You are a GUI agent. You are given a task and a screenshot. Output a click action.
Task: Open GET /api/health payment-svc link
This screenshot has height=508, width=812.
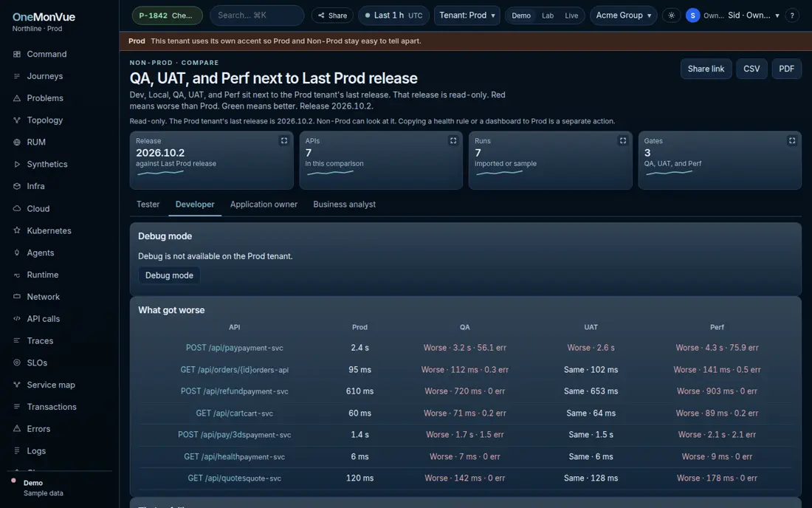tap(235, 457)
